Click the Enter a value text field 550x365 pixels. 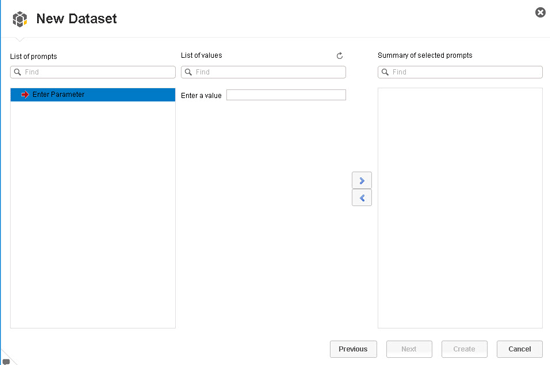pyautogui.click(x=286, y=95)
